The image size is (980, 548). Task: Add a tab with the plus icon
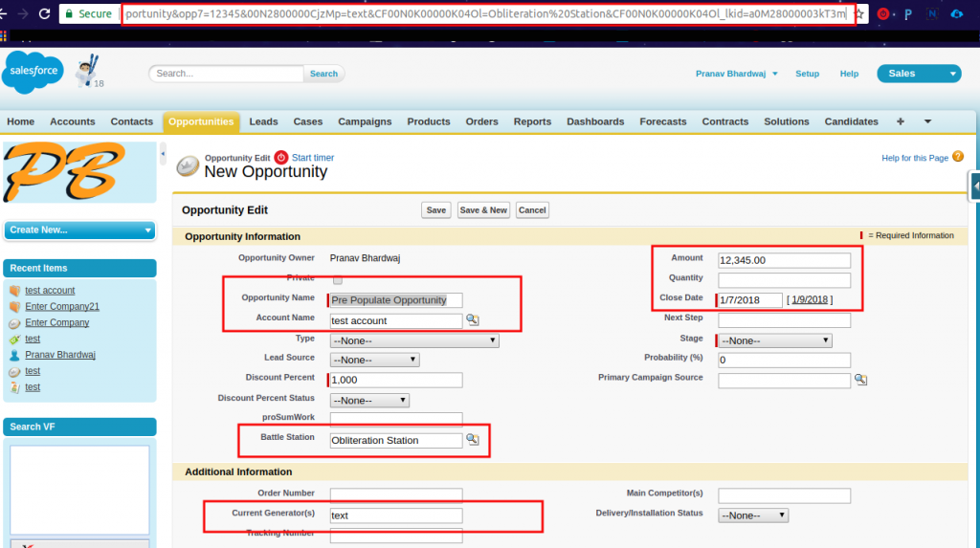click(x=900, y=121)
